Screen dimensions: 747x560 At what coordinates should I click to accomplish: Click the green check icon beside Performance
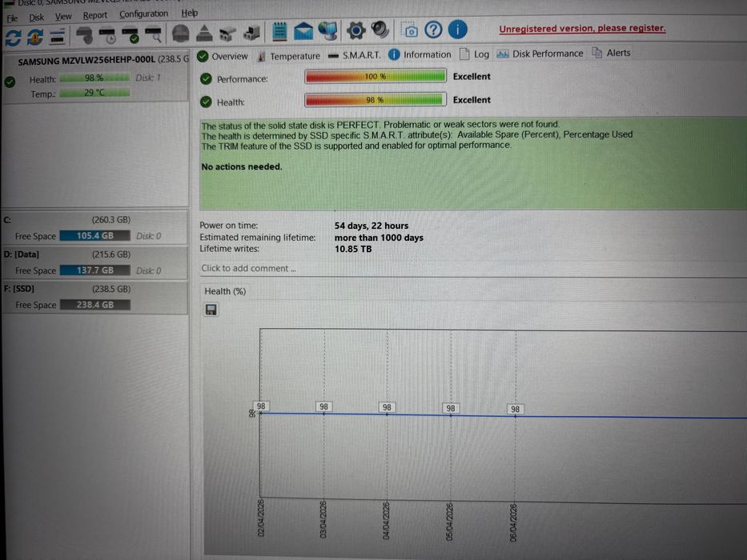tap(206, 78)
